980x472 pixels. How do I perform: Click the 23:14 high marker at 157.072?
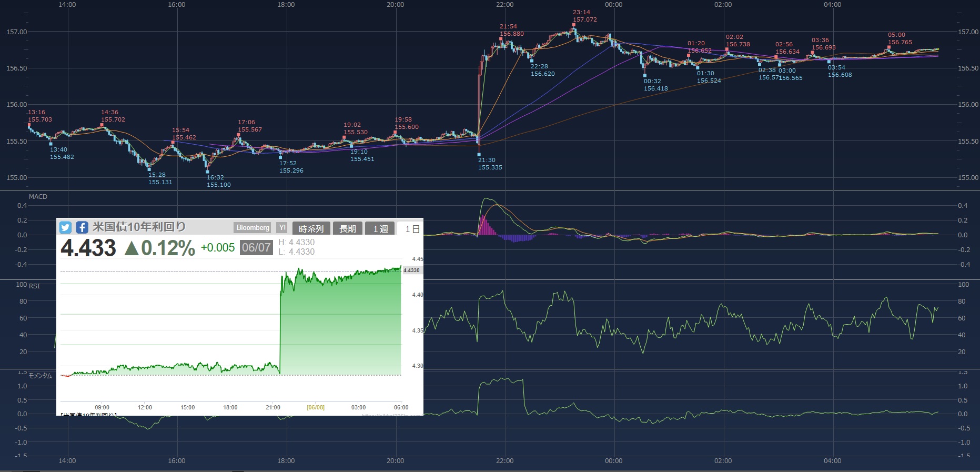tap(573, 24)
